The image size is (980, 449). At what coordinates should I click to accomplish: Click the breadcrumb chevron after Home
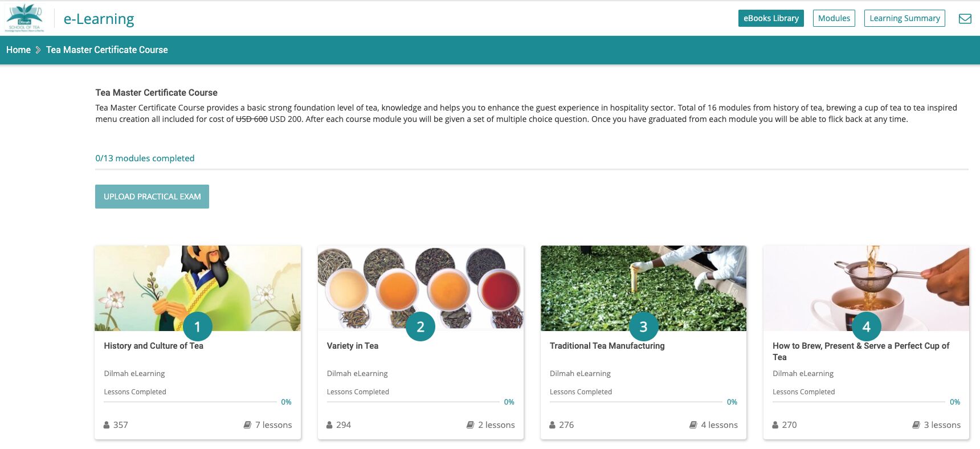[38, 50]
